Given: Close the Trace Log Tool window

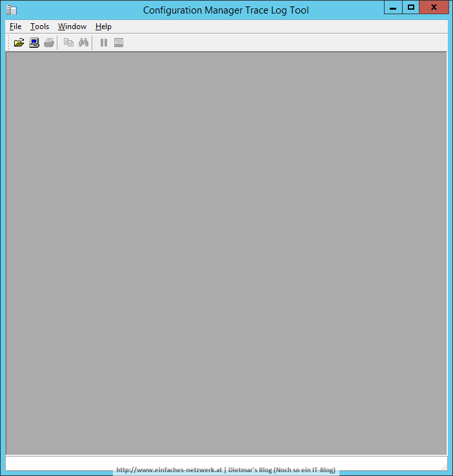Looking at the screenshot, I should click(434, 7).
